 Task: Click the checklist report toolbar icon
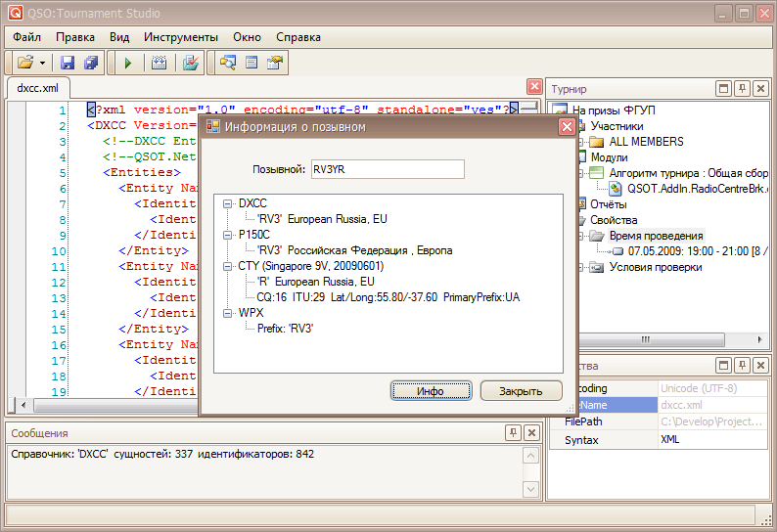[x=190, y=63]
